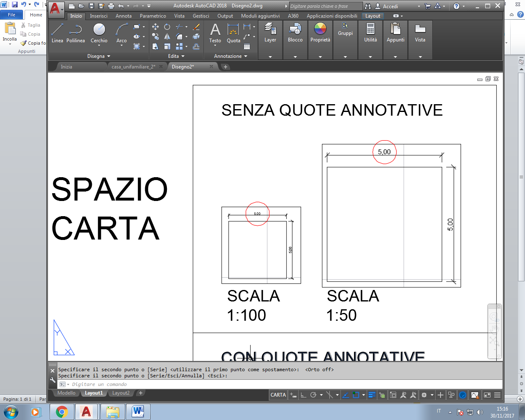Expand the Testo tool dropdown arrow
Screen dimensions: 525x420
pyautogui.click(x=215, y=46)
